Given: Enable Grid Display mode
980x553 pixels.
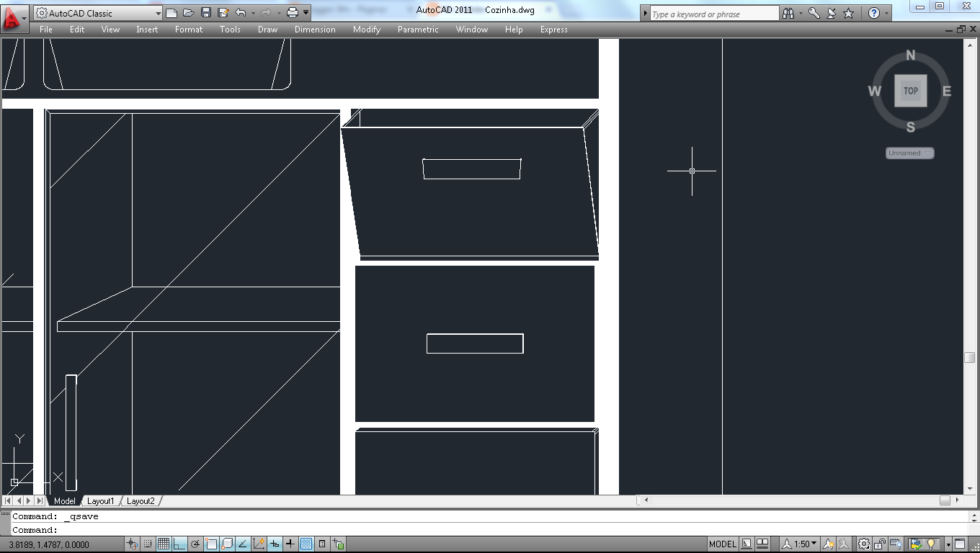Looking at the screenshot, I should pos(164,544).
